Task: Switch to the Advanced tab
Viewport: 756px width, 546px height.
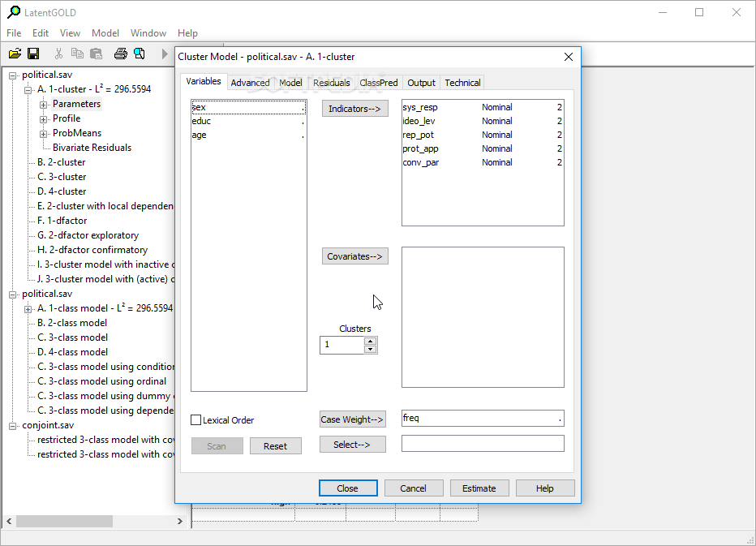Action: coord(250,83)
